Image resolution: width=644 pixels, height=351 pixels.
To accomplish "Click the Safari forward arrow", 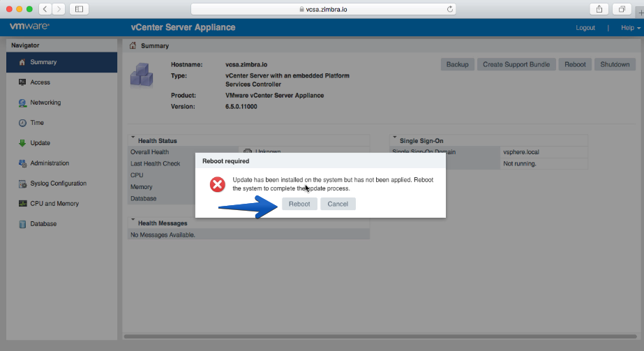I will click(x=59, y=9).
